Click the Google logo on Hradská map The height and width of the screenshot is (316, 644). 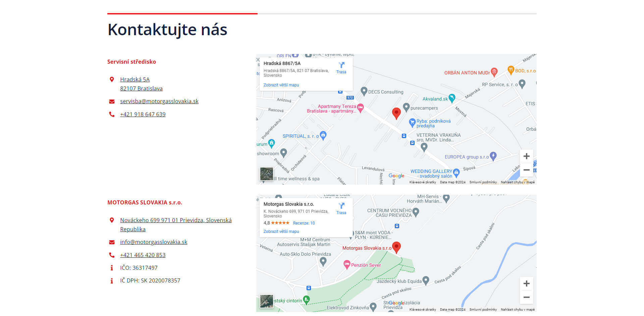(396, 176)
